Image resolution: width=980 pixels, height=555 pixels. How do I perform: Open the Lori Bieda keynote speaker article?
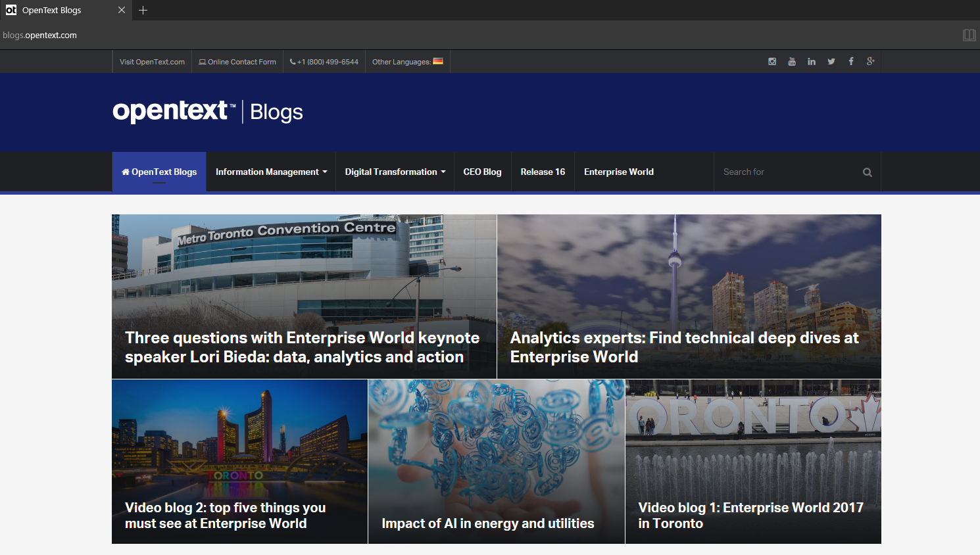click(x=304, y=297)
